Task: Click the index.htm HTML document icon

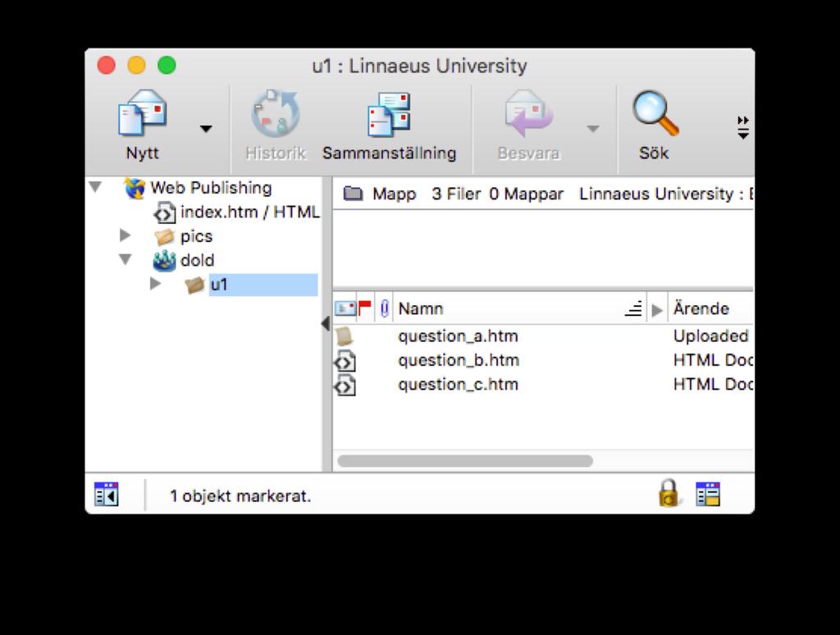Action: pos(164,212)
